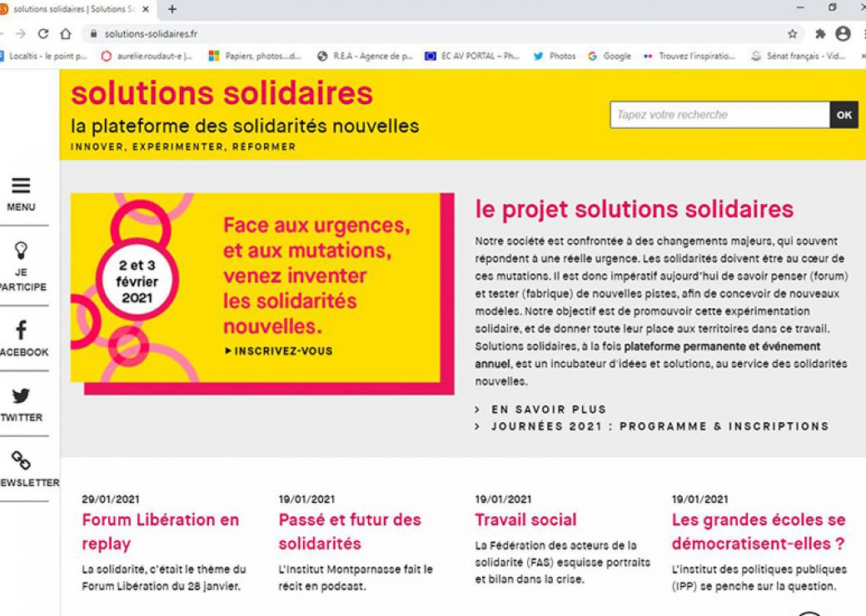Open Les grandes écoles se démocratisent-elles article

[x=759, y=531]
